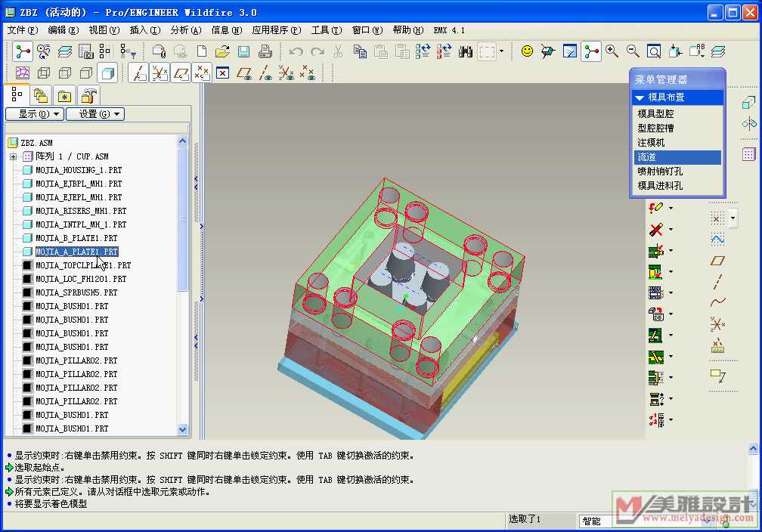
Task: Click the Hidden Line display icon
Action: click(65, 73)
